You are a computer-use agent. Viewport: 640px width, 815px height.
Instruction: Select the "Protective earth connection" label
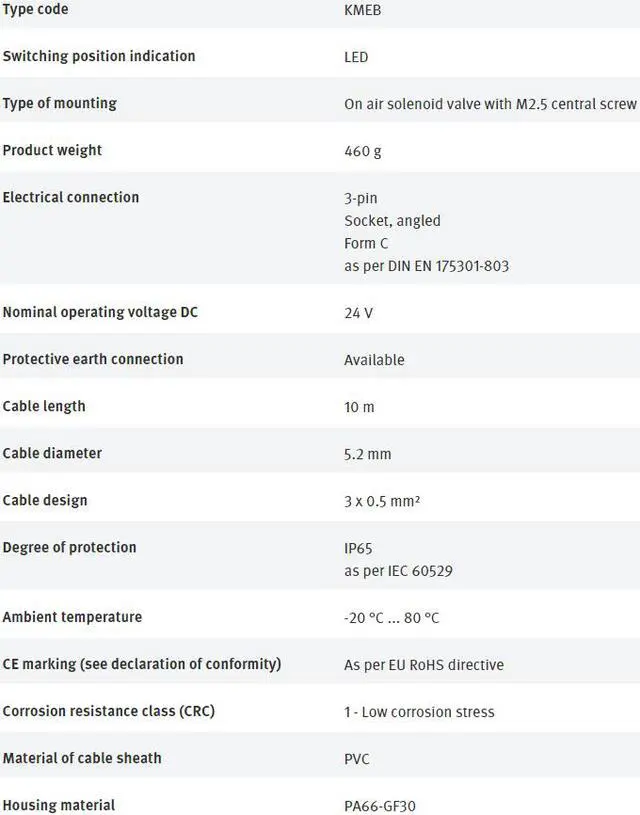point(93,359)
